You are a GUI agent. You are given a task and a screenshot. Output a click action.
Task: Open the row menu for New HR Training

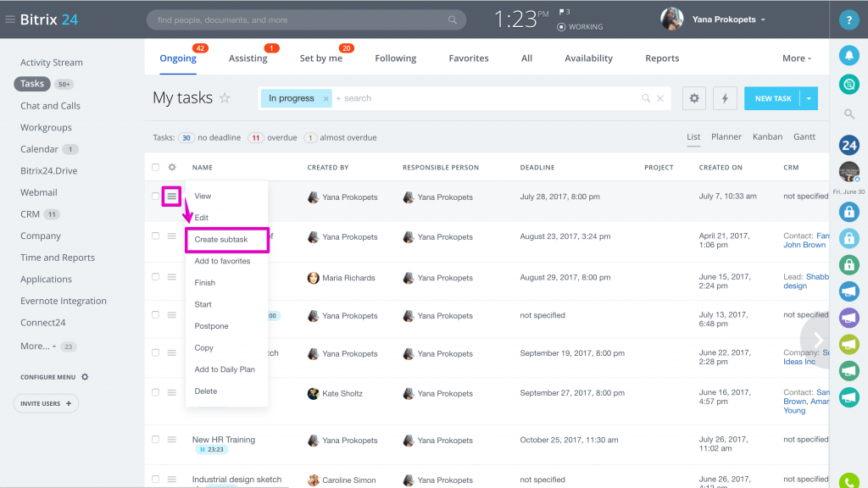(171, 440)
